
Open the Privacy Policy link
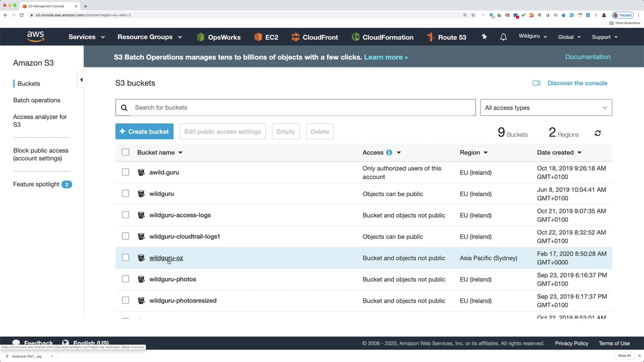(572, 343)
